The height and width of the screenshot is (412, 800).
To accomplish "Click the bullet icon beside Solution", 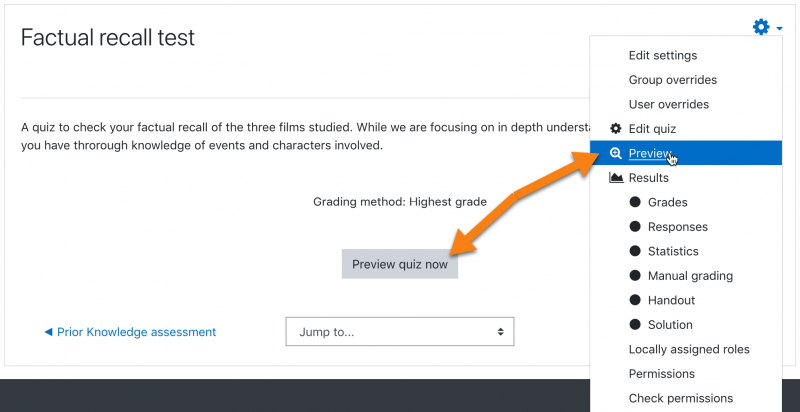I will coord(635,325).
